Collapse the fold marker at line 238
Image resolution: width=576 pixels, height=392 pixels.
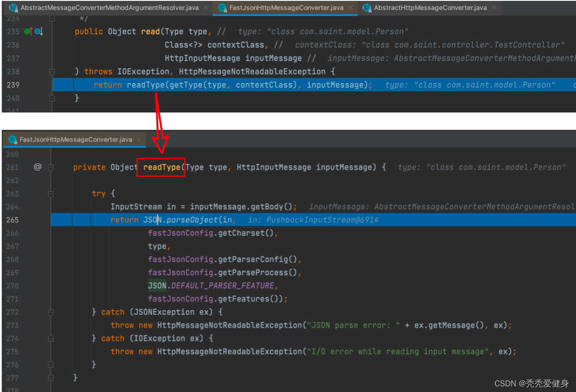click(52, 71)
